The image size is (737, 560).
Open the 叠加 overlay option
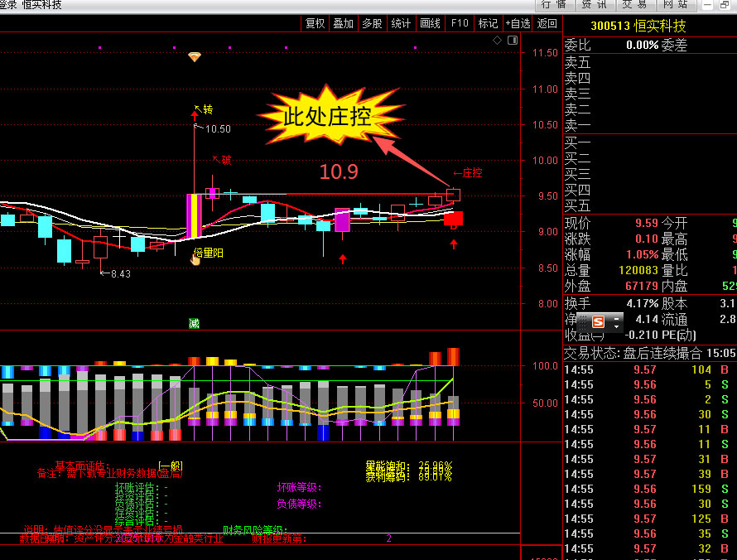click(x=343, y=23)
